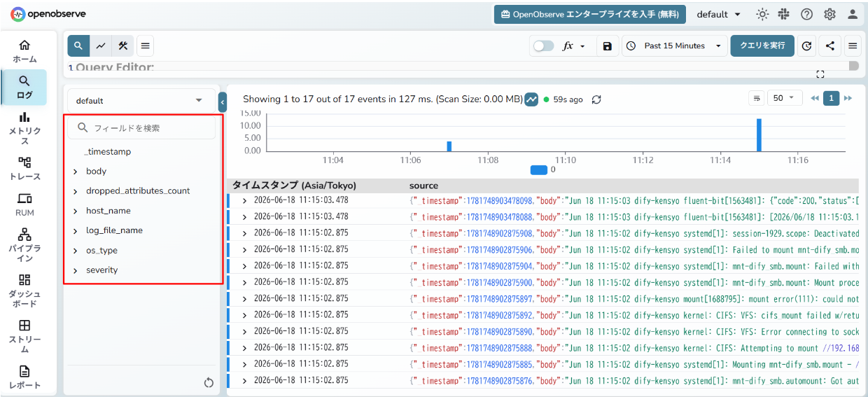
Task: Open the help question-mark icon
Action: [x=806, y=14]
